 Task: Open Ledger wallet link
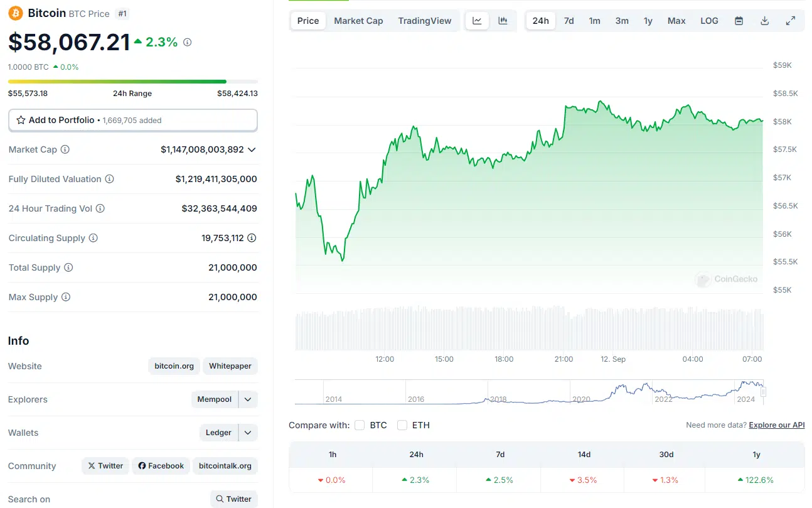tap(218, 433)
